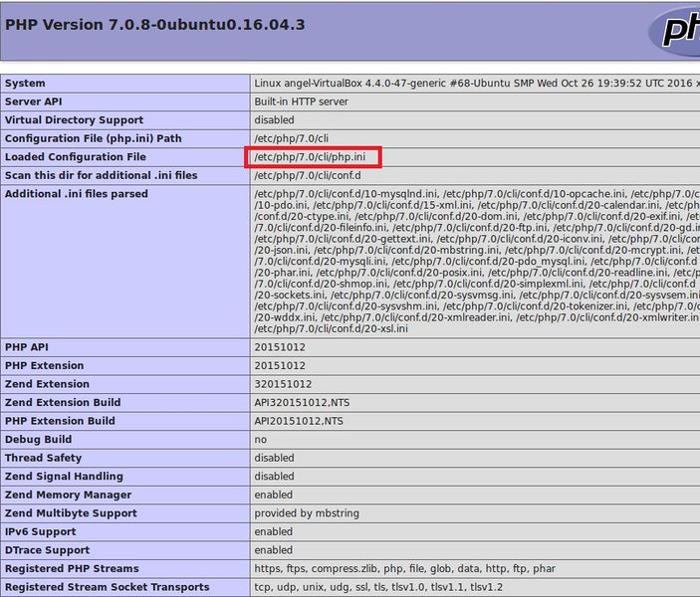The width and height of the screenshot is (700, 597).
Task: Click the Debug Build label
Action: coord(38,440)
